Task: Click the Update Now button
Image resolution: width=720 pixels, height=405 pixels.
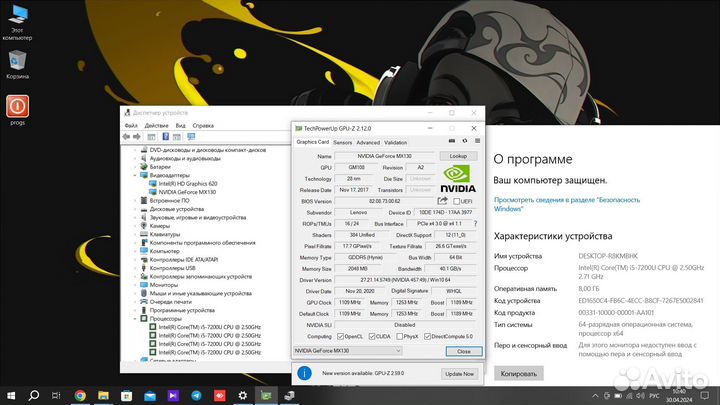Action: coord(459,374)
